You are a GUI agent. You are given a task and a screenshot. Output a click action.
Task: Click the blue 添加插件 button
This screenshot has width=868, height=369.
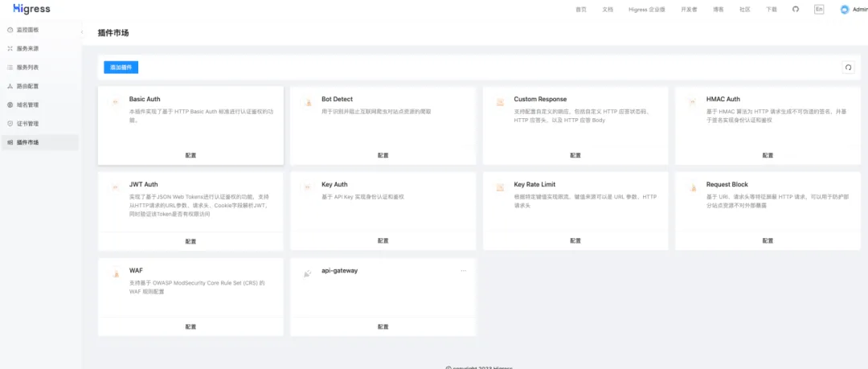121,68
